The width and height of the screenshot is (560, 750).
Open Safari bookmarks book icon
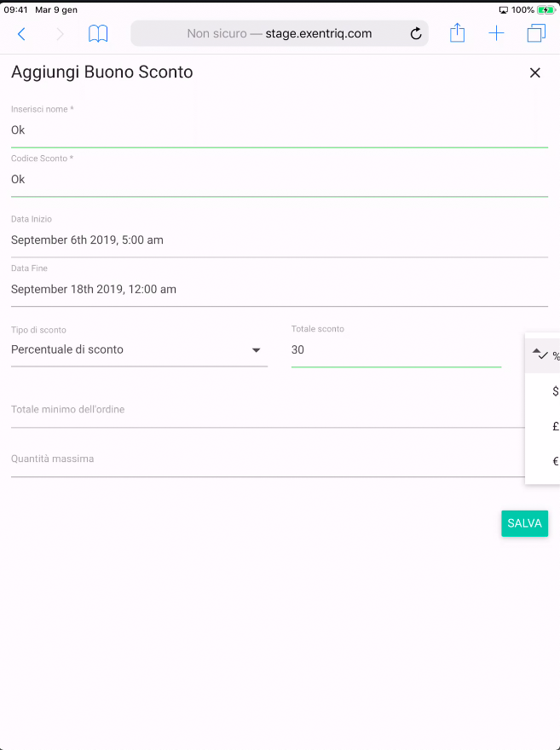click(x=98, y=34)
